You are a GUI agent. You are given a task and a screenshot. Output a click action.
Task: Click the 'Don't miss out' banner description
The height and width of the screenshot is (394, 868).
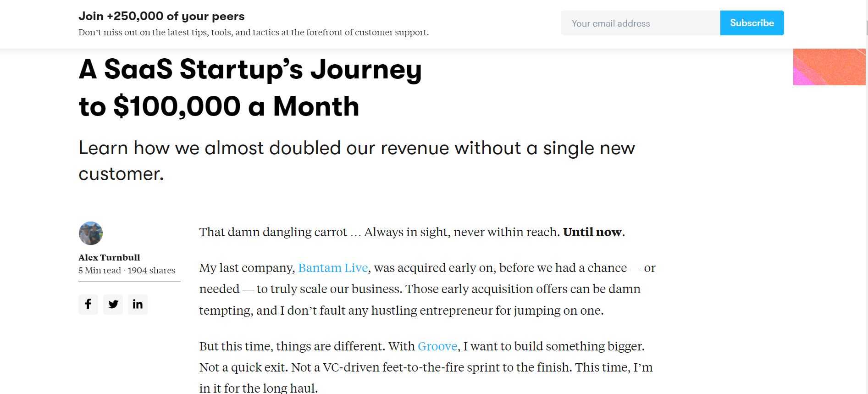click(x=254, y=33)
